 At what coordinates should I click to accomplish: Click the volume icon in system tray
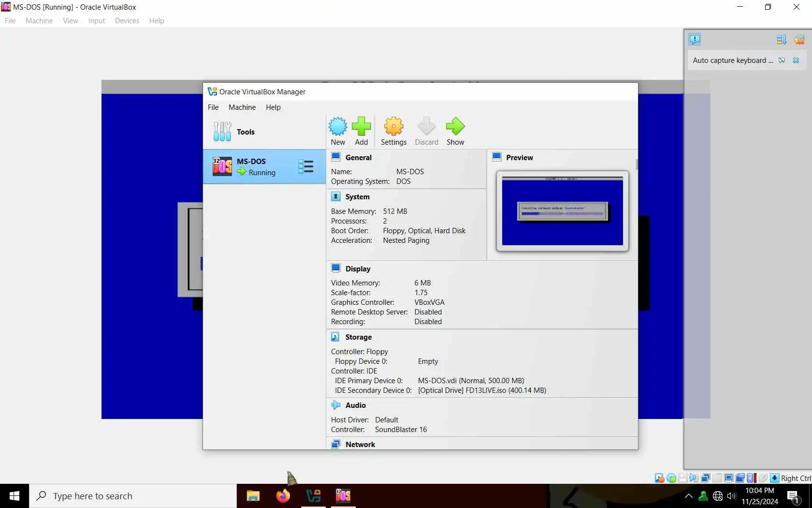[731, 496]
